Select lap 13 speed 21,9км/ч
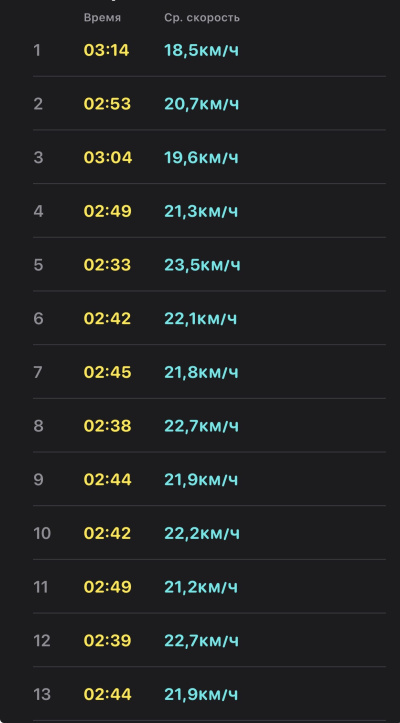This screenshot has height=723, width=400. click(201, 694)
